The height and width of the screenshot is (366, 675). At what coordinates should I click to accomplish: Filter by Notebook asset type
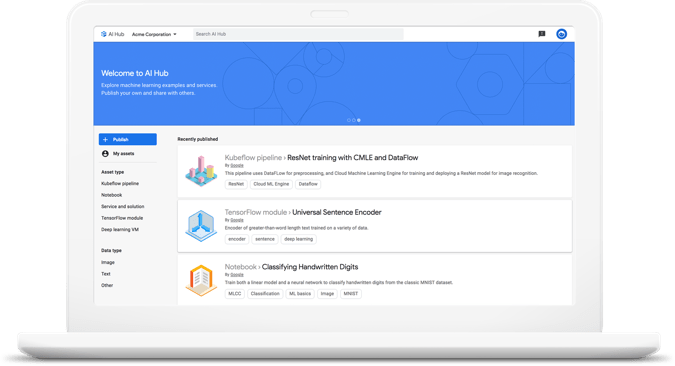[111, 195]
